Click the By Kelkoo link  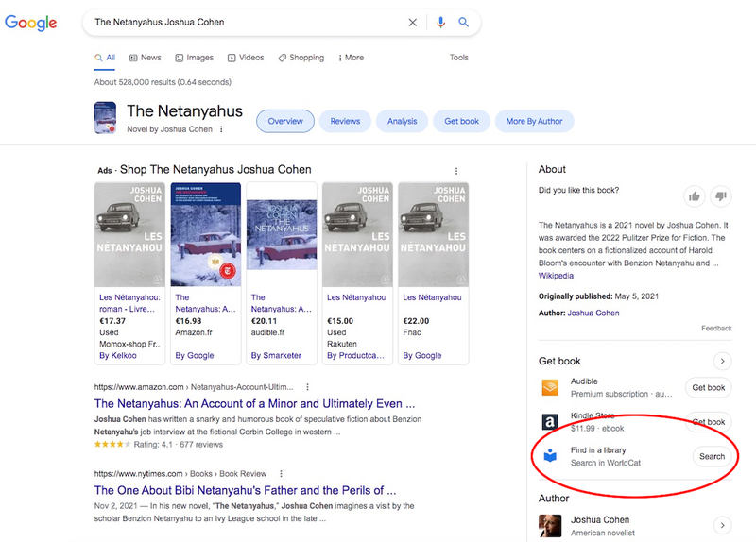pos(117,356)
